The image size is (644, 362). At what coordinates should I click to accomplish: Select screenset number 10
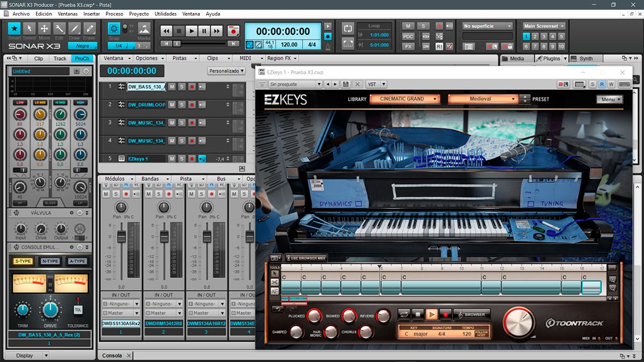(561, 46)
